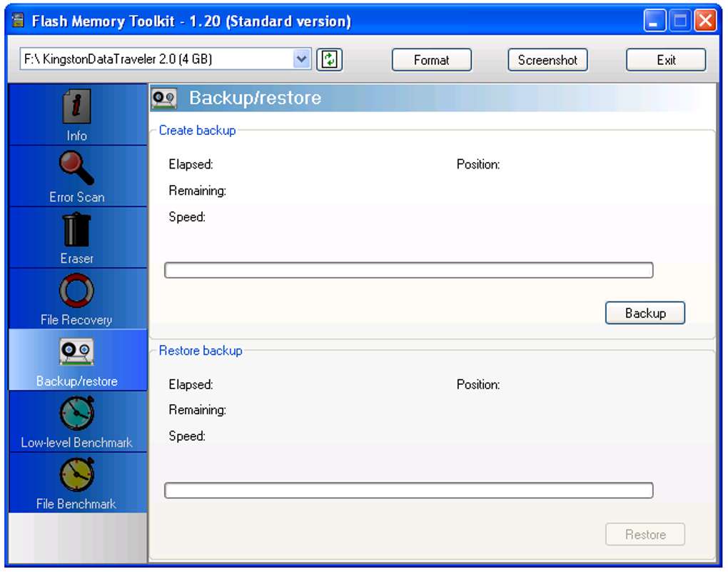Screen dimensions: 728x572
Task: Click Remaining label under Create backup
Action: point(197,191)
